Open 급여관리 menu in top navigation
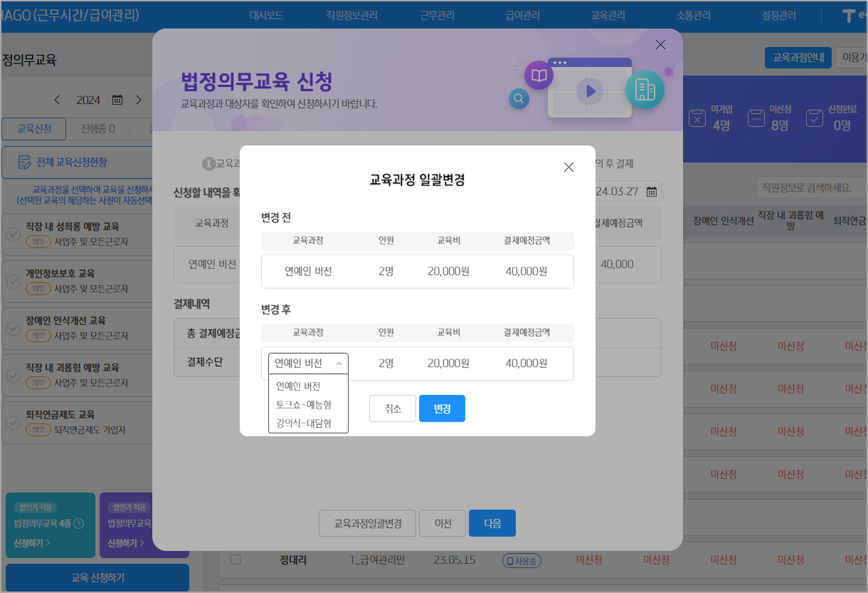 (522, 15)
